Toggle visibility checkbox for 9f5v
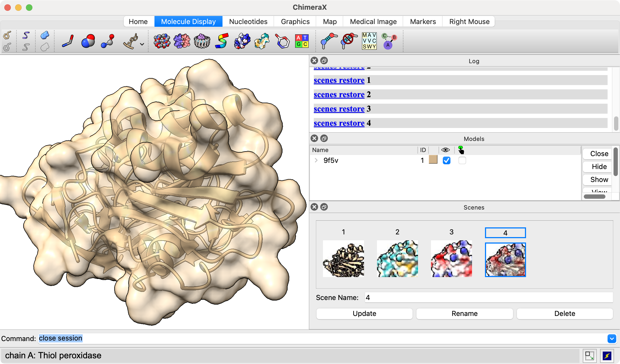 coord(446,160)
